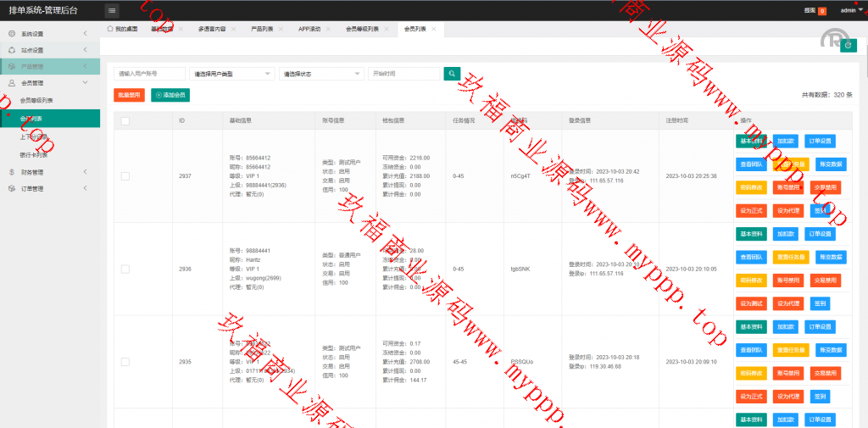Viewport: 868px width, 428px height.
Task: Toggle the select-all checkbox in table header
Action: pos(125,120)
